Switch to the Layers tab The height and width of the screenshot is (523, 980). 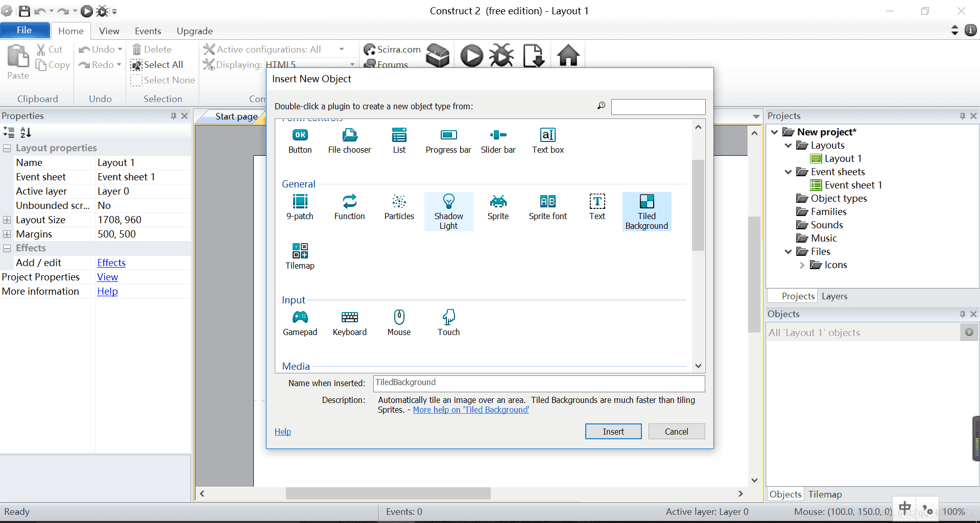834,296
